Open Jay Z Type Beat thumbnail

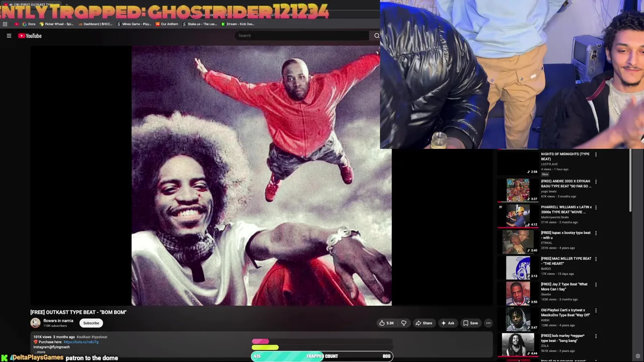coord(518,293)
